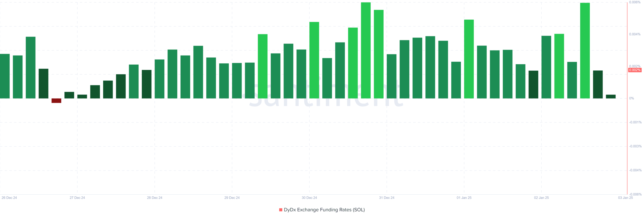This screenshot has width=644, height=218.
Task: Click the red legend swatch beside DyDx label
Action: click(x=281, y=210)
